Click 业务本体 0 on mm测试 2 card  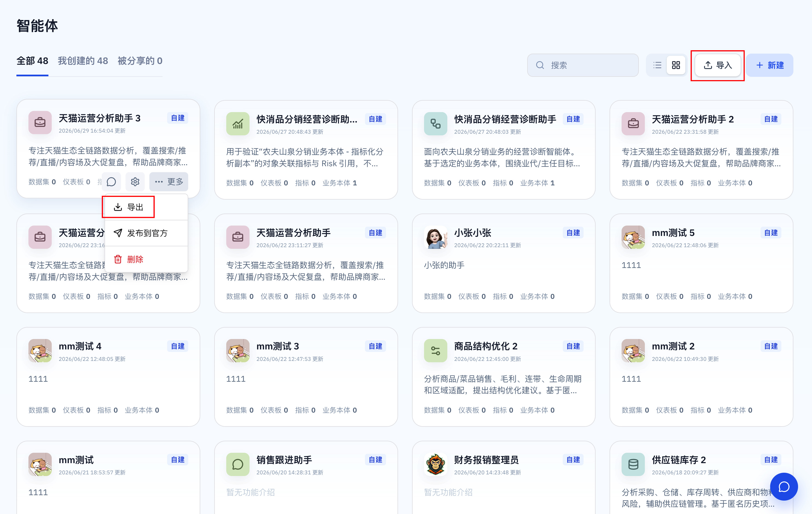pos(735,410)
